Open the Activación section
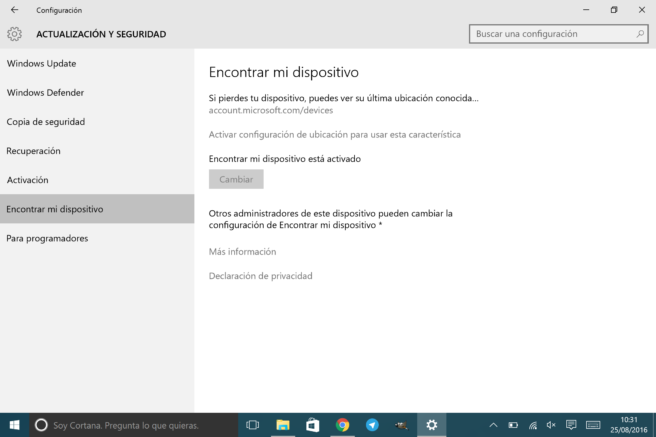656x437 pixels. tap(97, 180)
